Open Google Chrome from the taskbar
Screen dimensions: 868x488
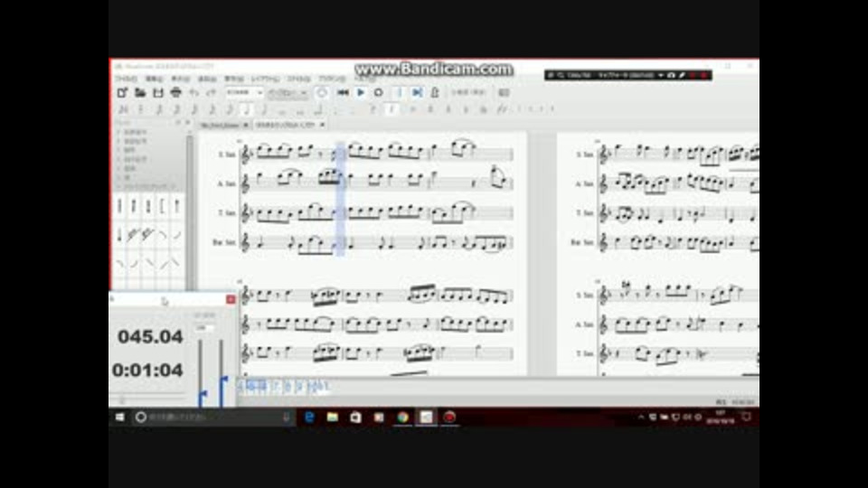402,418
